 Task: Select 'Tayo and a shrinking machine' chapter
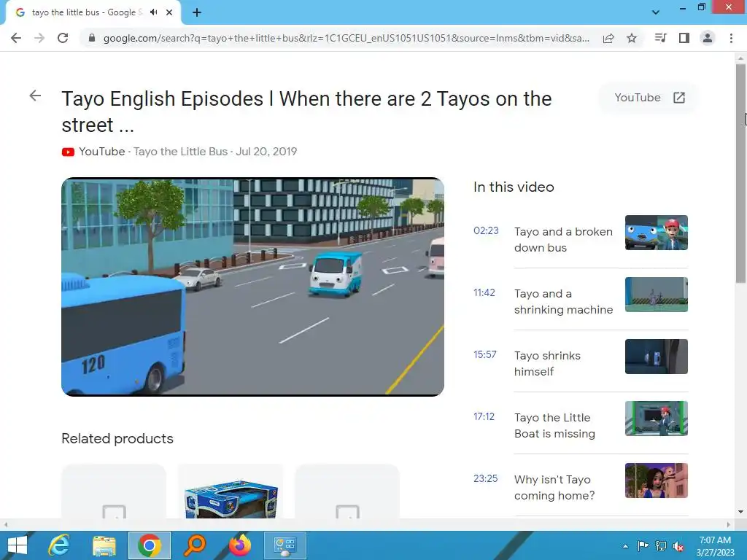(x=563, y=301)
